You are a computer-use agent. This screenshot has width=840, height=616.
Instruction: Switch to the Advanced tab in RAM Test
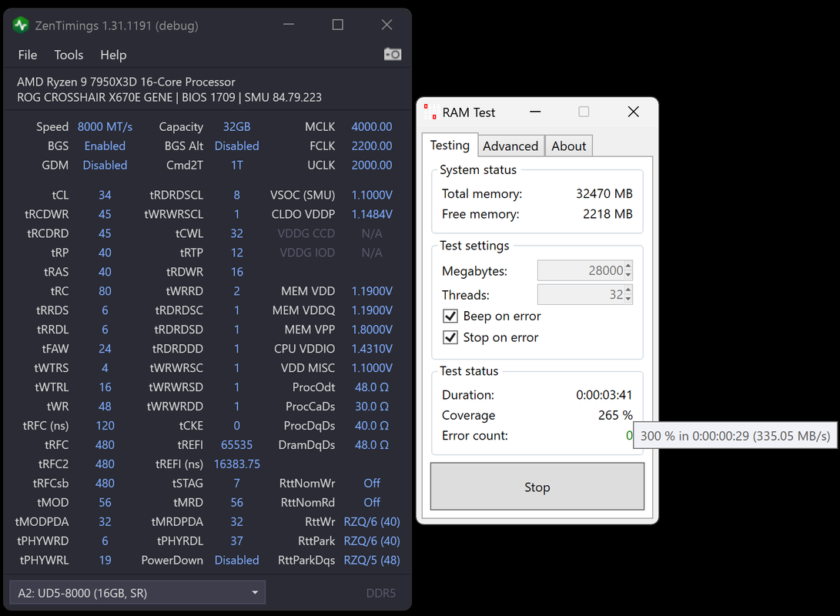tap(510, 146)
